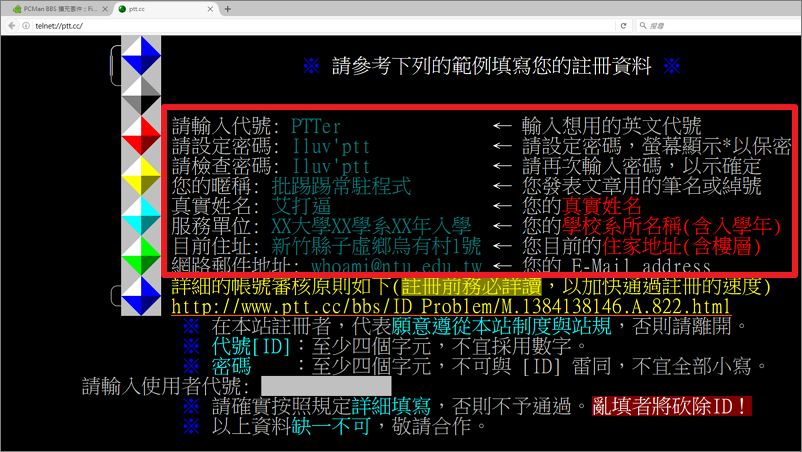Click the user ID input field
The image size is (802, 452).
325,385
